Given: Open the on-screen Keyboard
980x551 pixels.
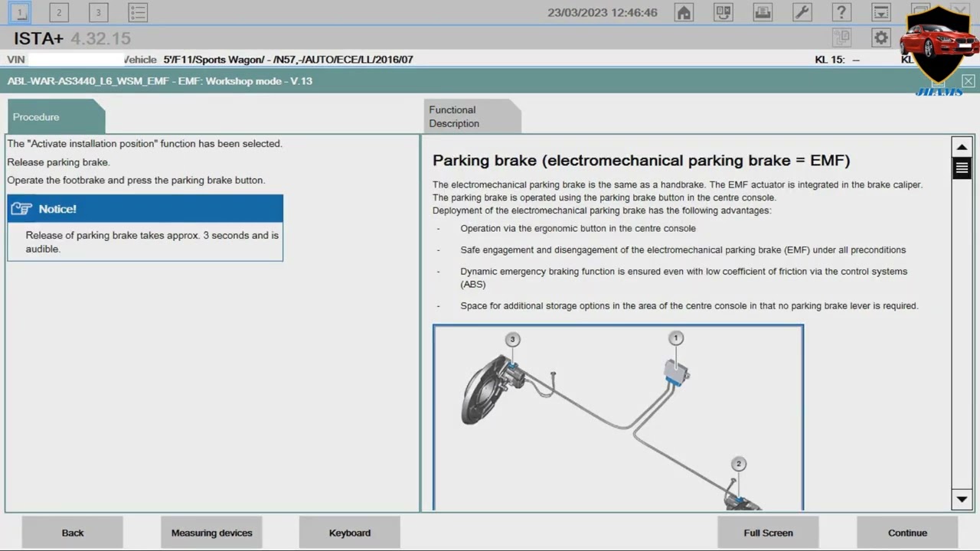Looking at the screenshot, I should pos(350,533).
